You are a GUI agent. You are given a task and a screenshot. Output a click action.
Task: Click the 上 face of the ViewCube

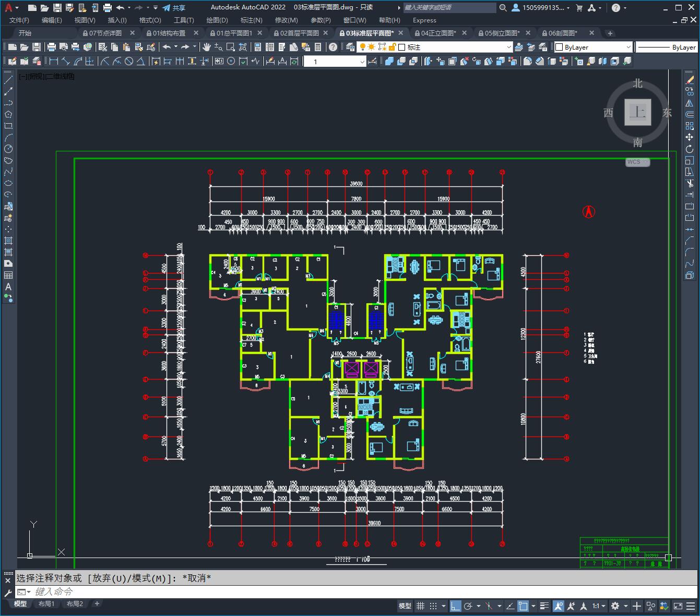pyautogui.click(x=638, y=112)
